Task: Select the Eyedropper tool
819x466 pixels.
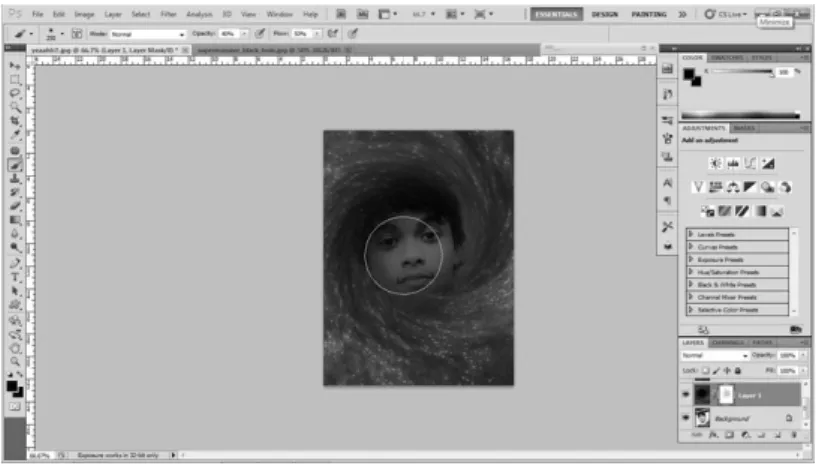Action: [15, 135]
